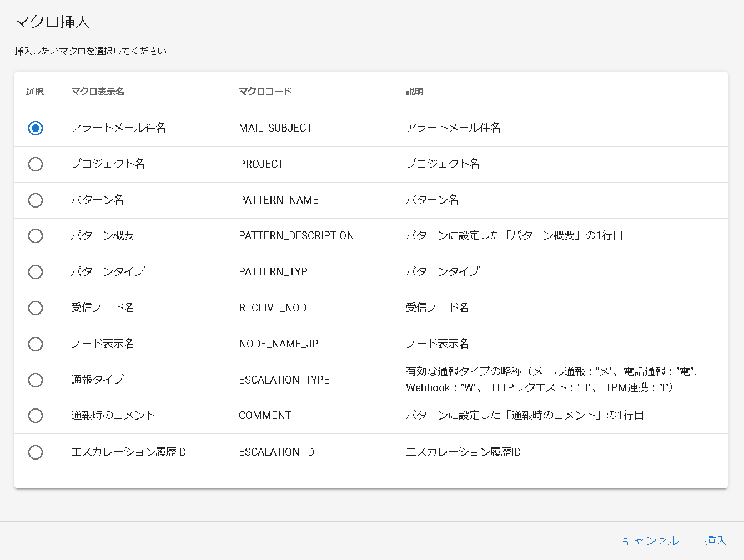Click the マクロ表示名 column header
The image size is (744, 560).
pyautogui.click(x=98, y=92)
